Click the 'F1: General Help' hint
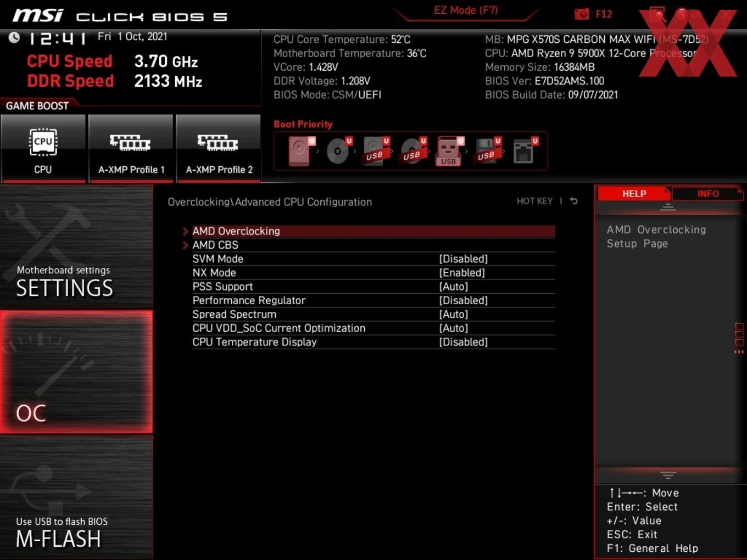The height and width of the screenshot is (560, 747). 653,548
